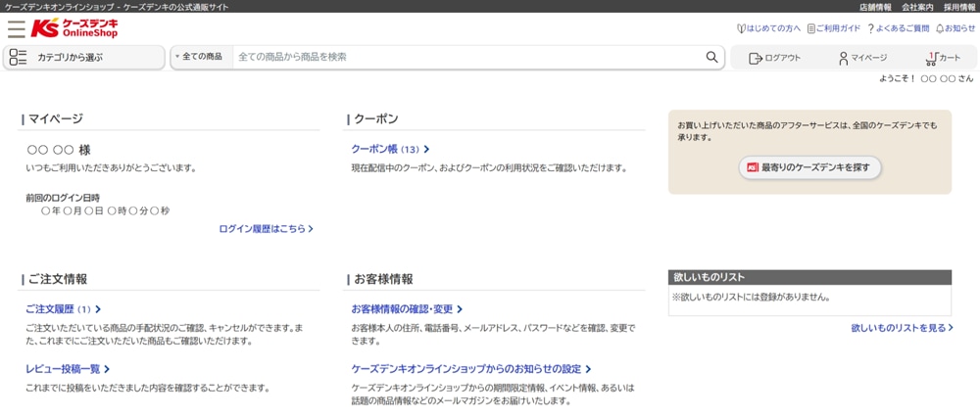Click chevron next to クーポン帳 (13)

pyautogui.click(x=426, y=149)
